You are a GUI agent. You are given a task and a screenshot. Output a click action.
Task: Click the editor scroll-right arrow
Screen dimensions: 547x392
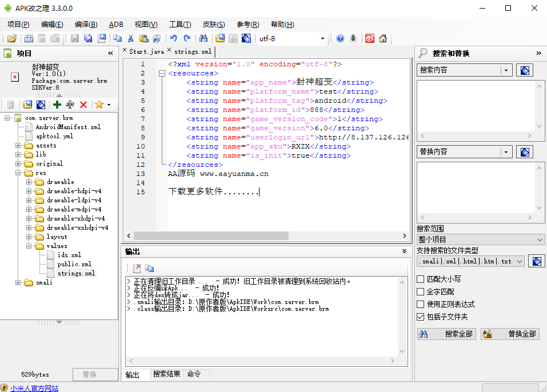click(404, 236)
